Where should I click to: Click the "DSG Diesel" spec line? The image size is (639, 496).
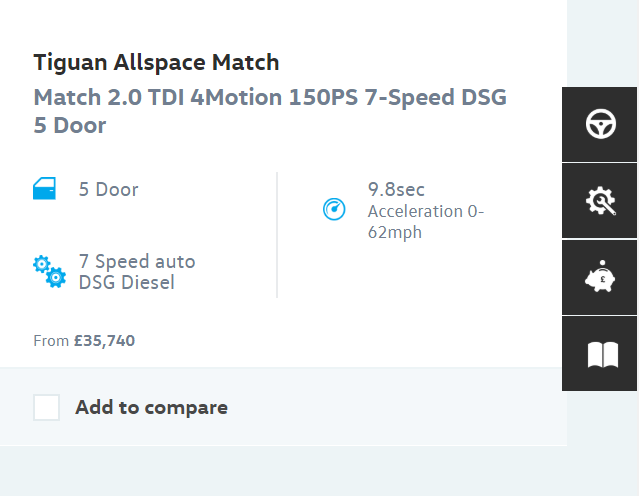126,282
